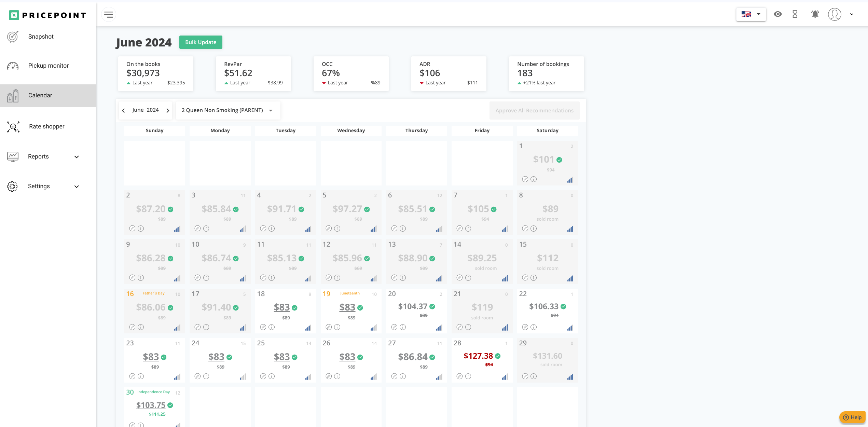Click the green checkmark next to $127.38 on June 28
The height and width of the screenshot is (427, 868).
[499, 356]
